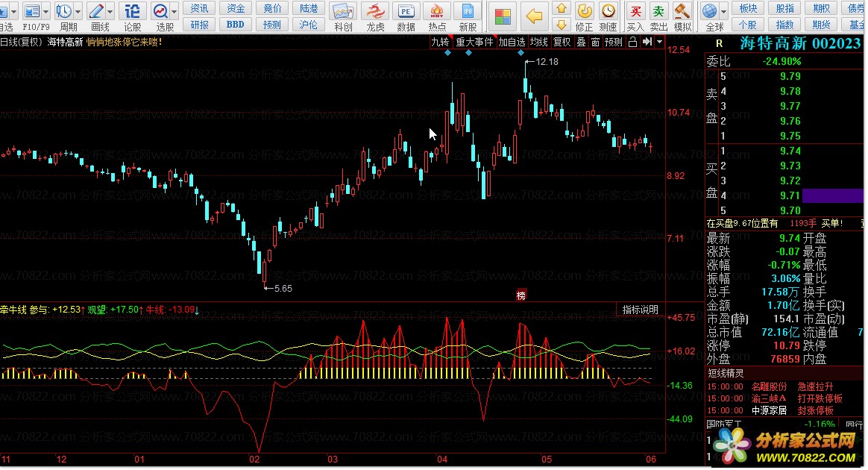Toggle 重大事件 major events markers

(x=474, y=42)
